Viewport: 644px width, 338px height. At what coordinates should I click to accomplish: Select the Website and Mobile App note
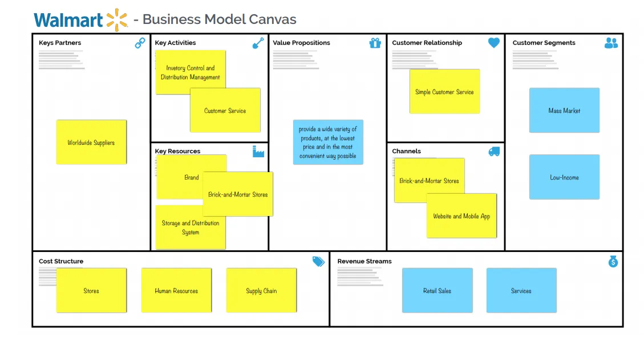click(461, 216)
